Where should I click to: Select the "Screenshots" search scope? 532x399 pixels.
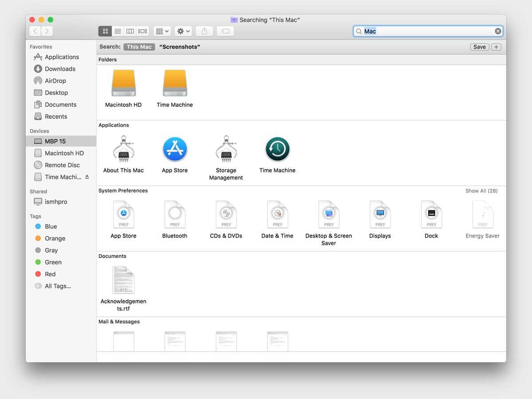[180, 47]
